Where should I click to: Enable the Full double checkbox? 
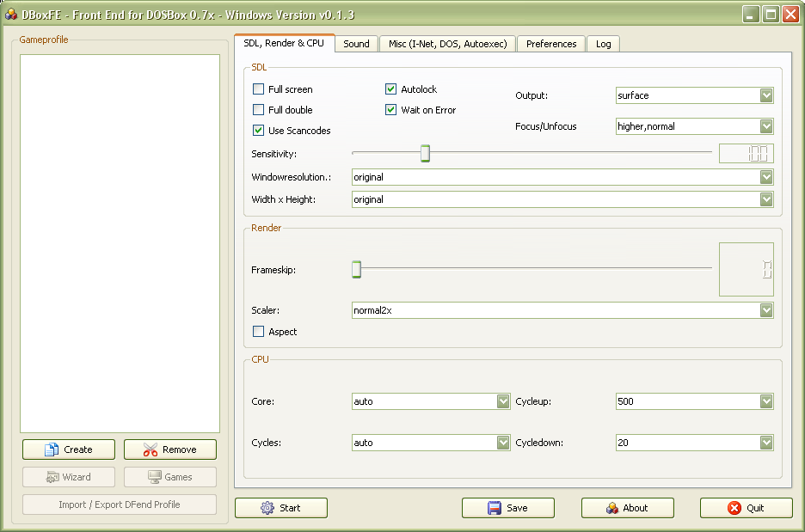pyautogui.click(x=258, y=110)
